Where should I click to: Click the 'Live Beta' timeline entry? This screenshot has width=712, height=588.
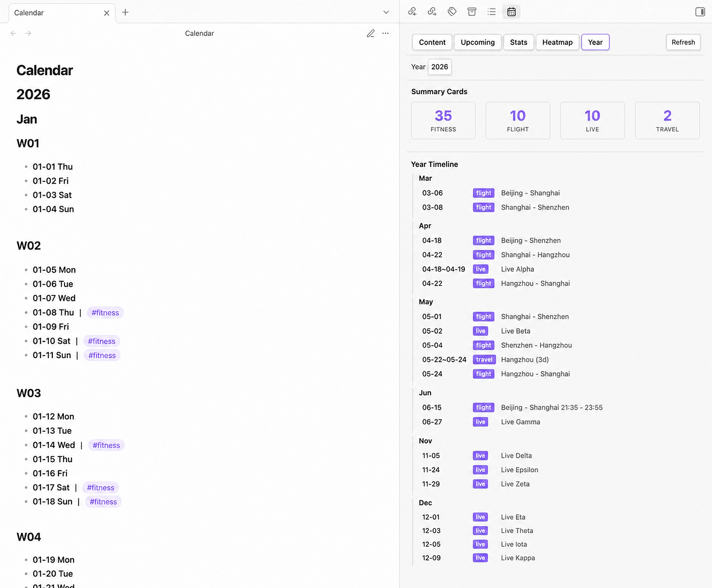point(516,331)
